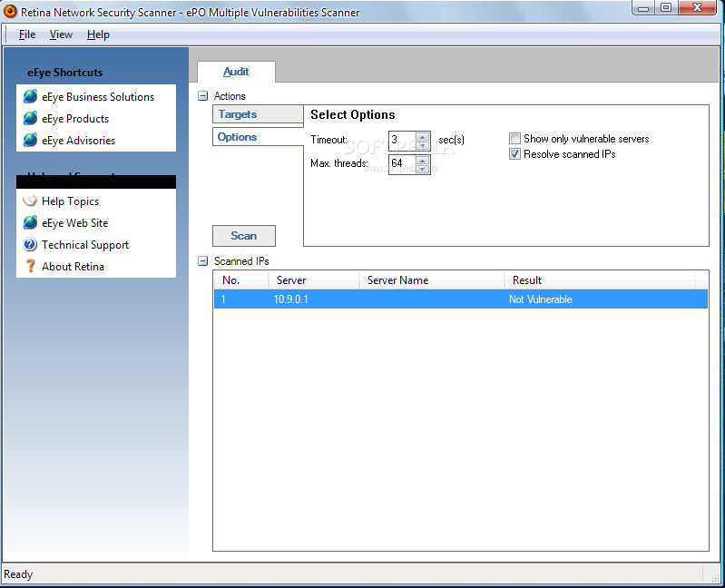The height and width of the screenshot is (588, 725).
Task: Sort by the Server column header
Action: [313, 280]
